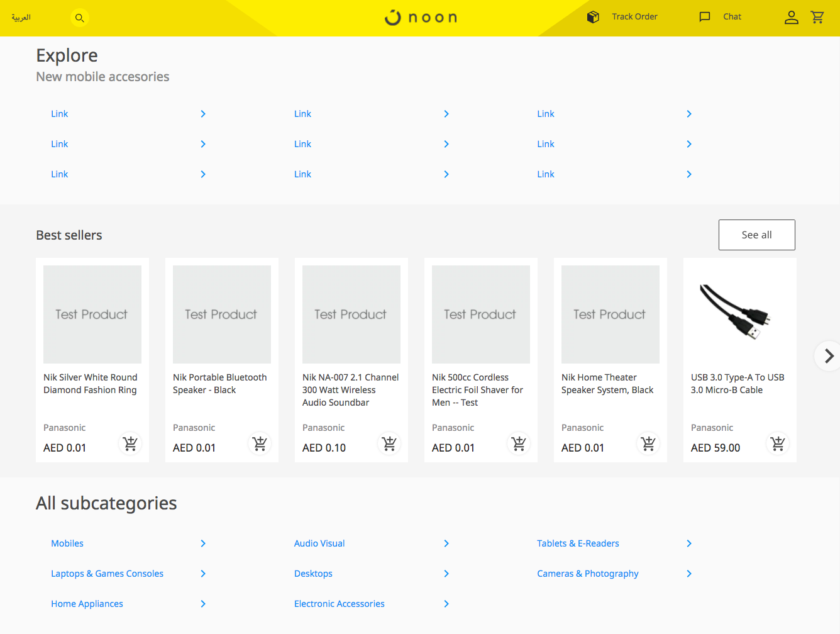This screenshot has width=840, height=634.
Task: Click the noon logo
Action: [x=421, y=18]
